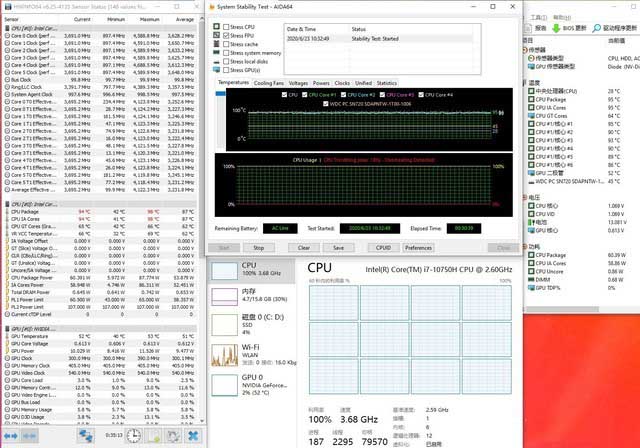Viewport: 640px width, 448px height.
Task: Select CPU entry in Task Manager sidebar
Action: click(252, 271)
